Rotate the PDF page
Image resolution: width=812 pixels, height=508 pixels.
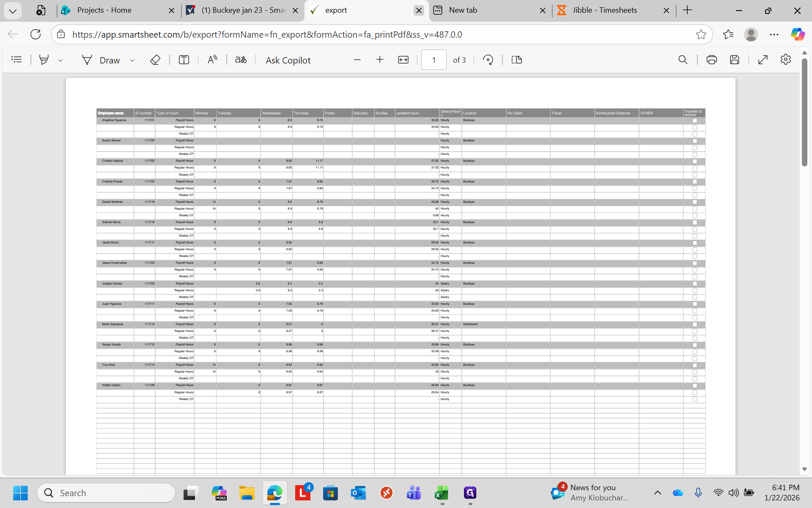[x=488, y=60]
